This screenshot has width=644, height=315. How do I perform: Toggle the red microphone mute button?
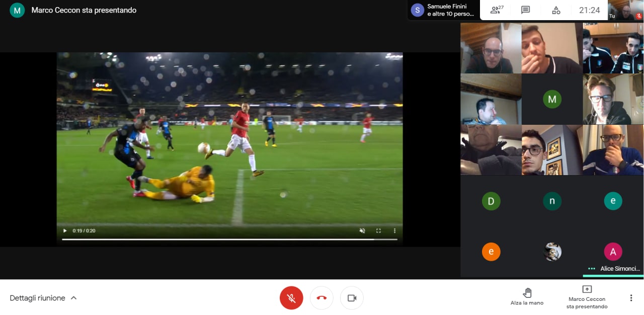(291, 298)
